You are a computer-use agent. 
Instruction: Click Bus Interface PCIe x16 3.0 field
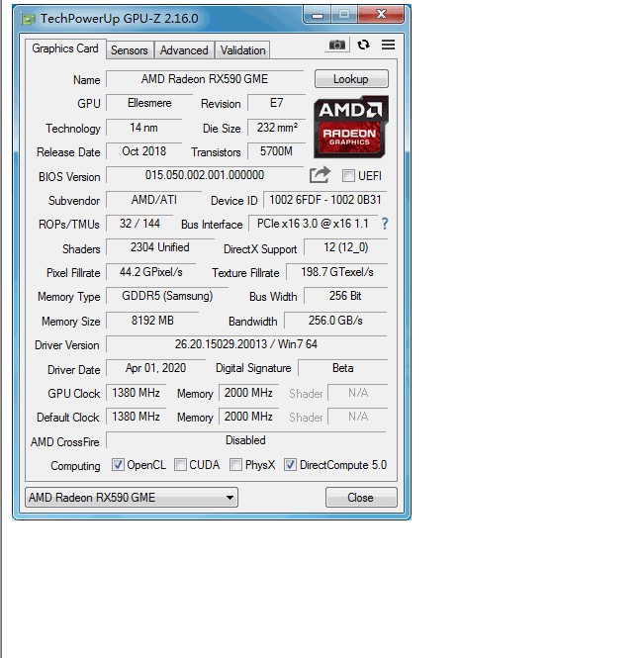coord(313,224)
